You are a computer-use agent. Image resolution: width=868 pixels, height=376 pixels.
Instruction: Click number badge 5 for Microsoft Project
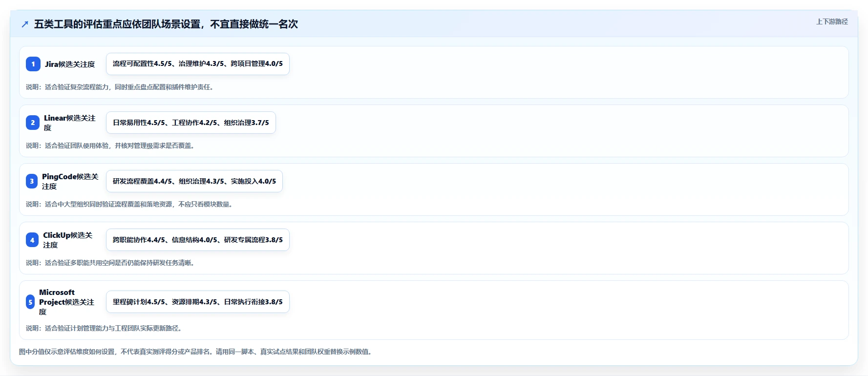pyautogui.click(x=30, y=302)
